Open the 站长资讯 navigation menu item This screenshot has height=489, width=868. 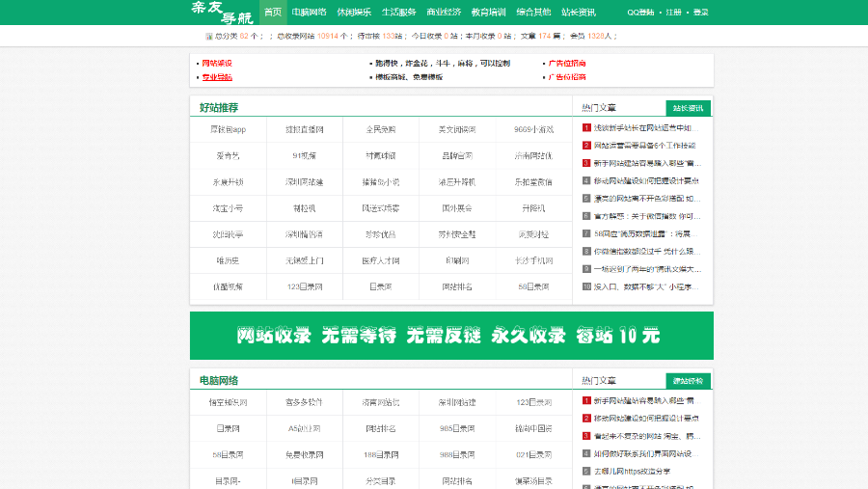[x=579, y=13]
